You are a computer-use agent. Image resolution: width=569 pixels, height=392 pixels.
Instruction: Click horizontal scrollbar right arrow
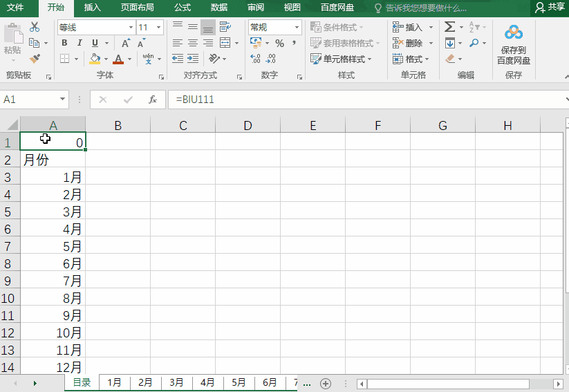(x=559, y=384)
